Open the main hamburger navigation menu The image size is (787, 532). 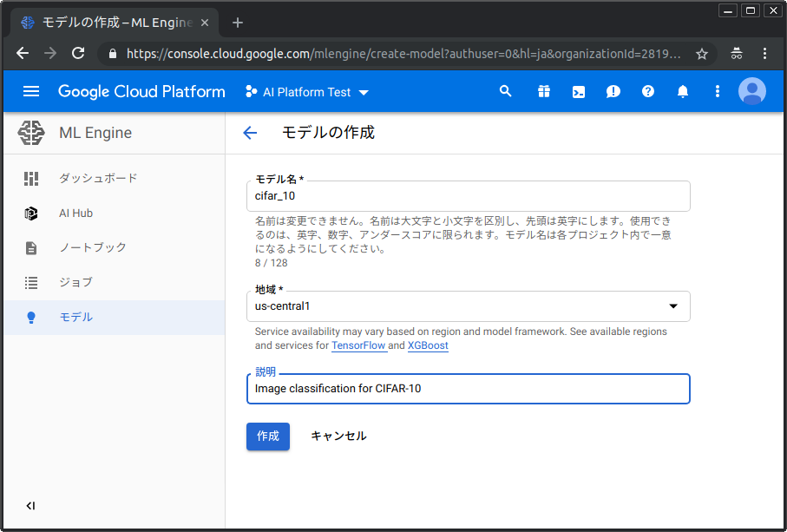click(31, 91)
